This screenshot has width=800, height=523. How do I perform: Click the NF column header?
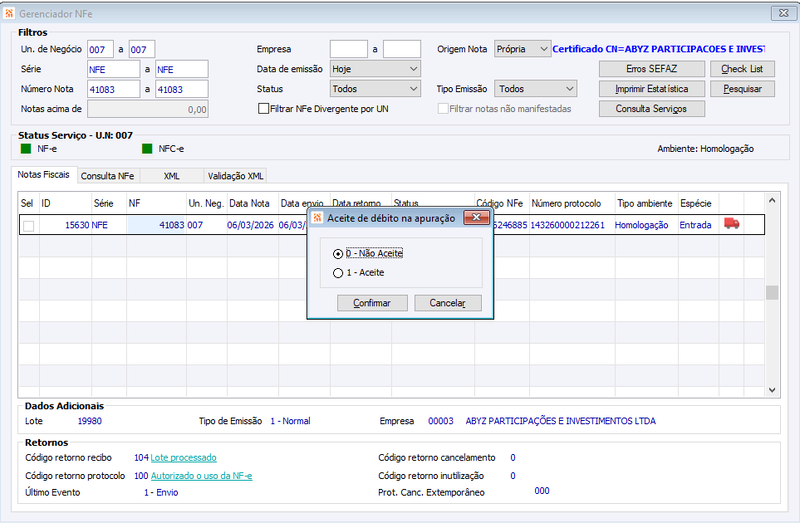click(156, 203)
